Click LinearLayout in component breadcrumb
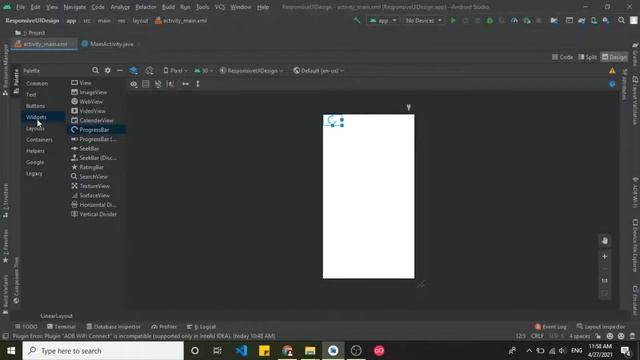Screen dimensions: 640x360 (x=56, y=316)
